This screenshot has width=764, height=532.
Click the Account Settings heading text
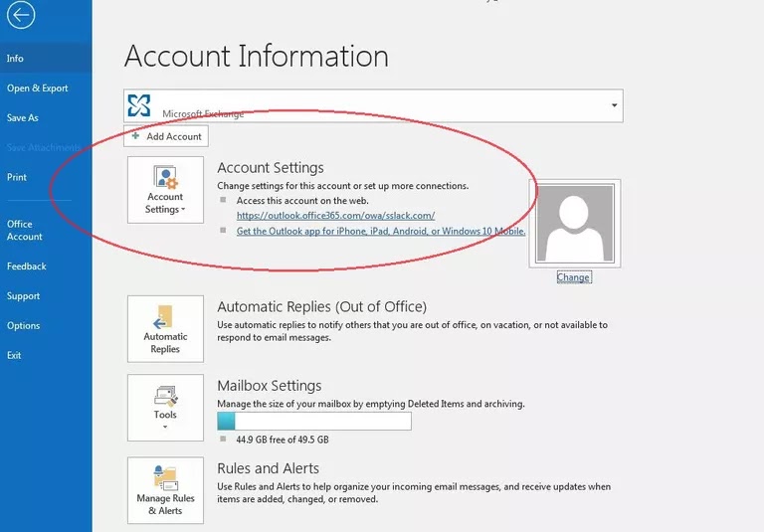coord(271,168)
